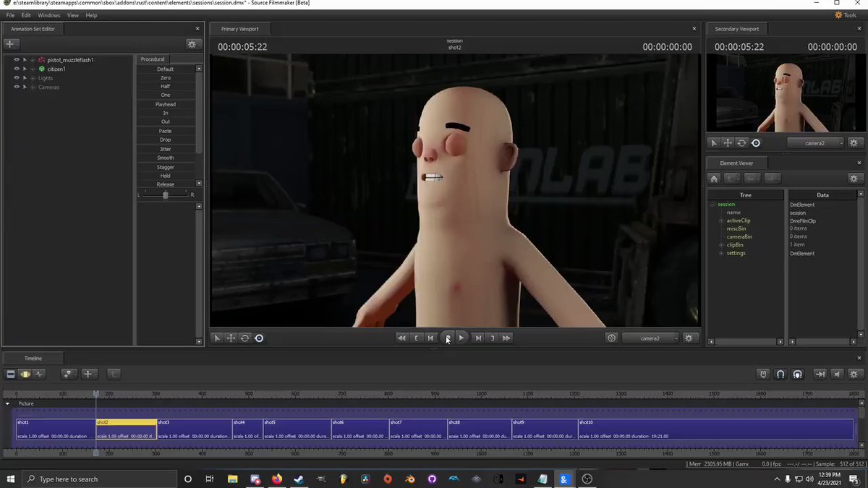This screenshot has width=868, height=488.
Task: Apply the Zero procedural preset
Action: (x=166, y=77)
